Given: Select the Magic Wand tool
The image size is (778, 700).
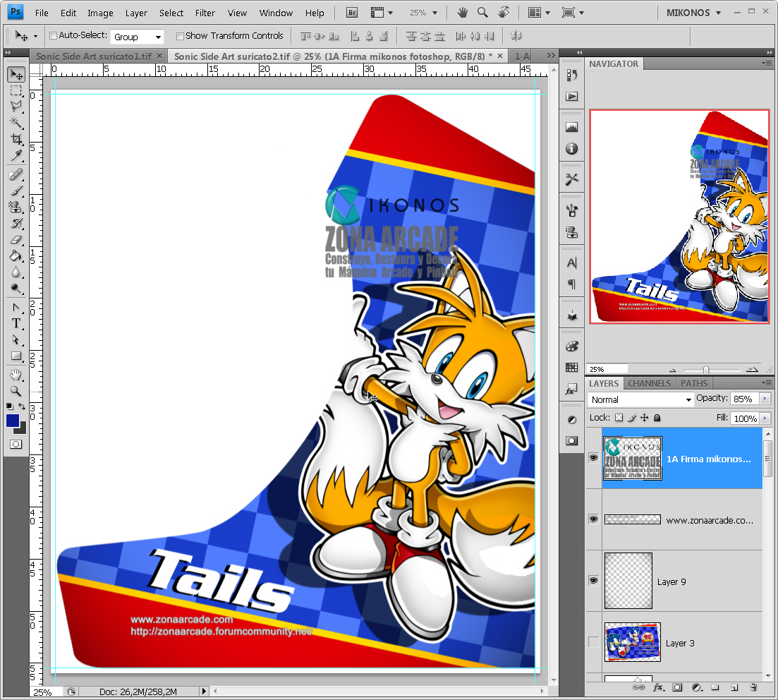Looking at the screenshot, I should coord(16,122).
